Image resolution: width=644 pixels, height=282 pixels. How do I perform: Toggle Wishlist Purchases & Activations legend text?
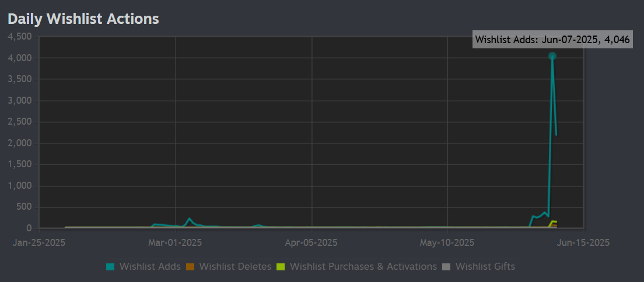[x=363, y=266]
